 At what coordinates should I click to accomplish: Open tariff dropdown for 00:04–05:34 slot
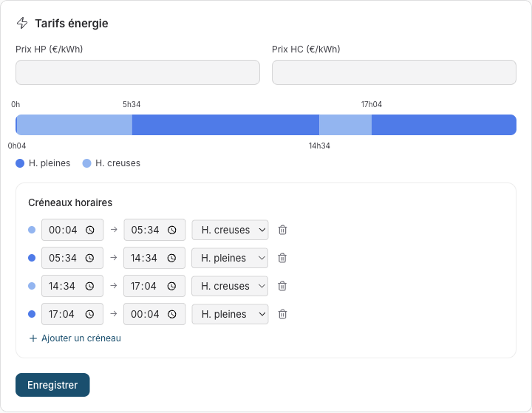pyautogui.click(x=230, y=230)
